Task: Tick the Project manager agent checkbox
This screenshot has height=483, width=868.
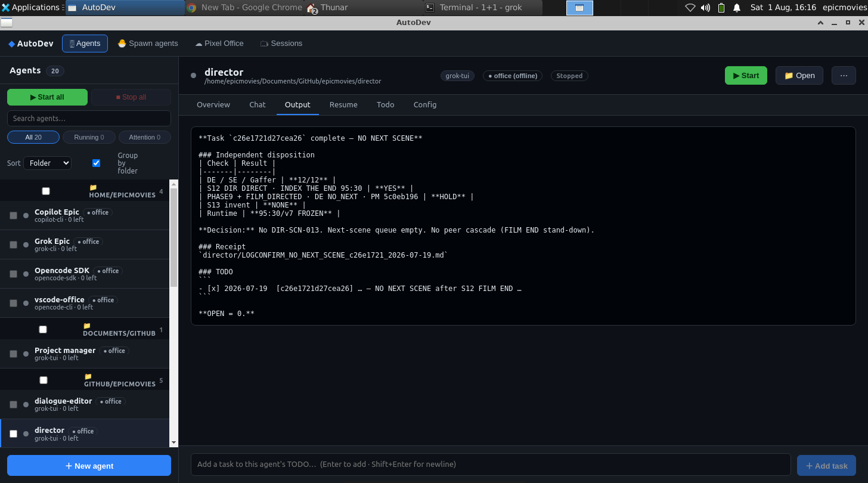Action: [13, 354]
